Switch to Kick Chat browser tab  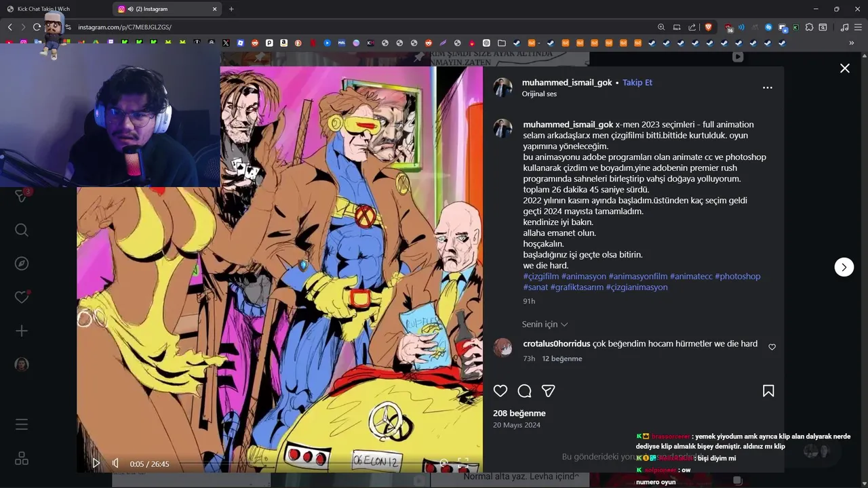[56, 9]
